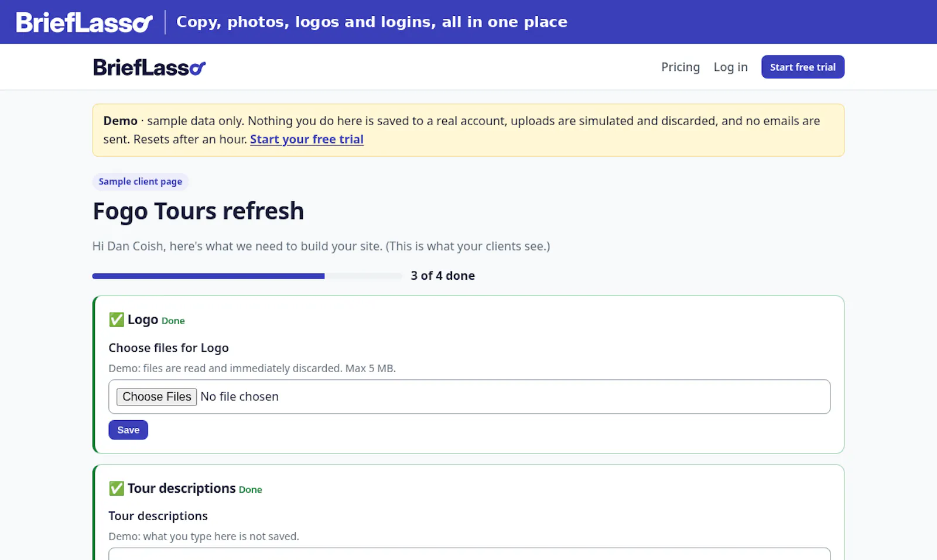Click the tagline text in top banner

tap(372, 22)
